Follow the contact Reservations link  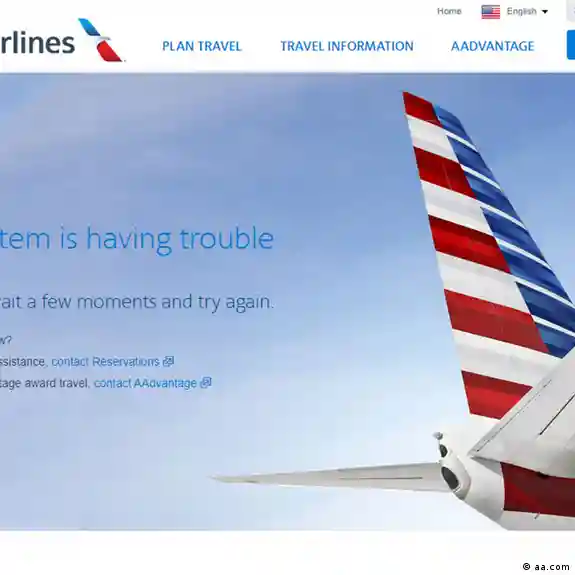point(106,362)
